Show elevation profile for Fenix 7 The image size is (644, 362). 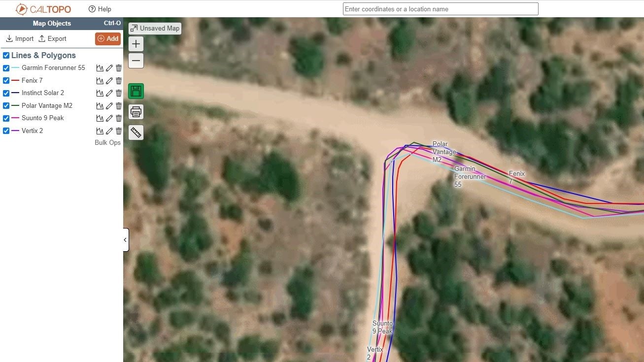100,81
